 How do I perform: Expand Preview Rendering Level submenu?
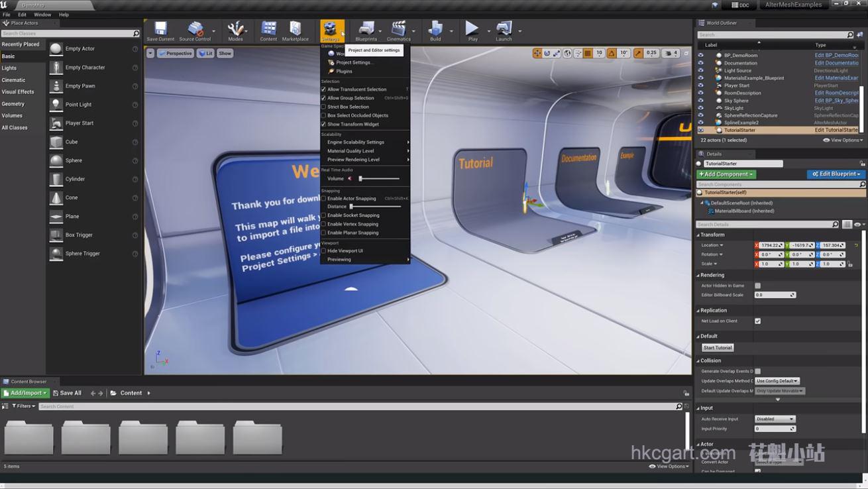point(365,159)
